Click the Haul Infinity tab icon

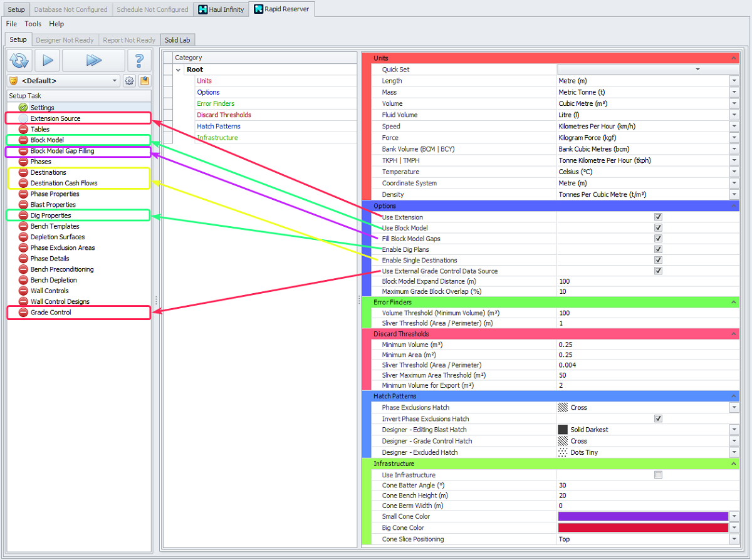[203, 9]
